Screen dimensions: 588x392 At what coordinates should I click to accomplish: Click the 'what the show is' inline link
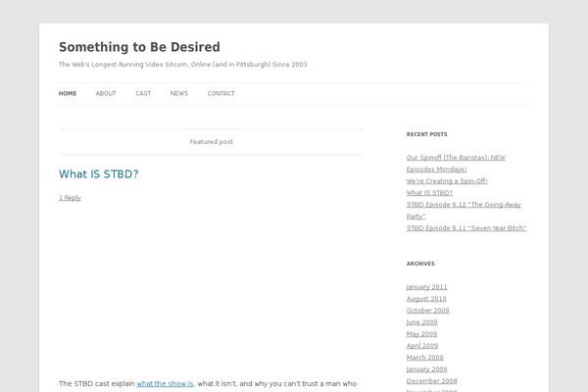click(165, 384)
